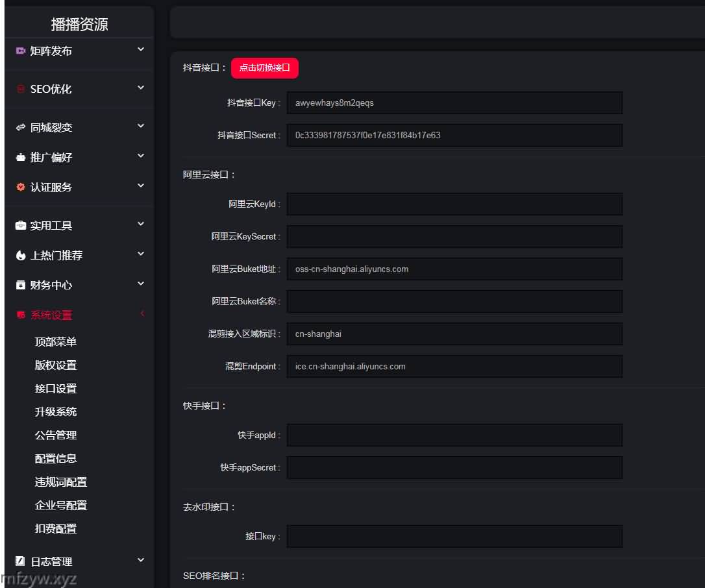The width and height of the screenshot is (705, 588).
Task: Click the 阿里云KeyId input field
Action: (454, 204)
